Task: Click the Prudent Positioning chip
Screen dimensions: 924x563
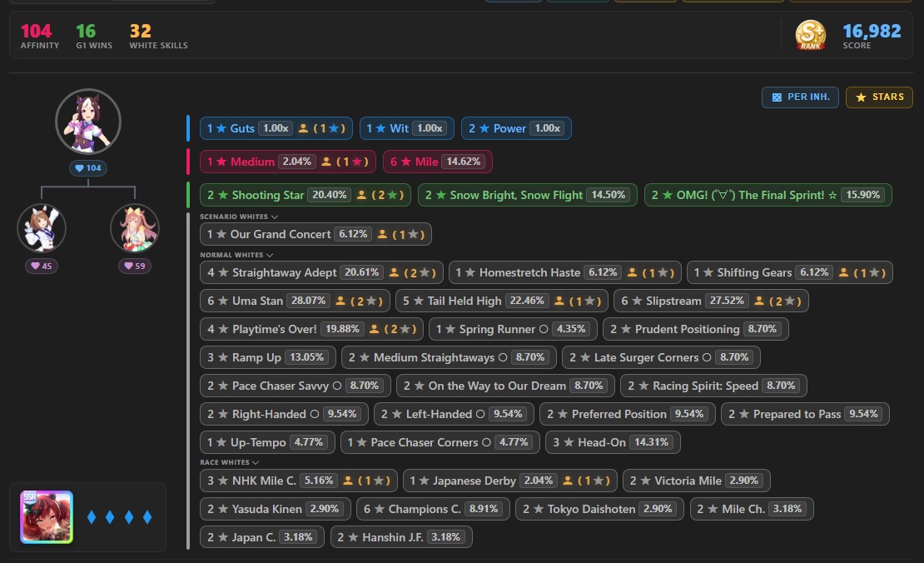Action: (695, 329)
